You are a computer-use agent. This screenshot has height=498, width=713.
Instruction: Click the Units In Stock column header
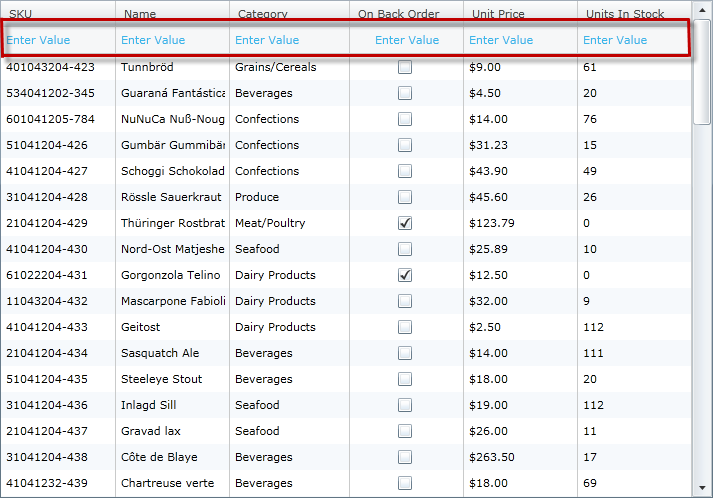coord(624,14)
